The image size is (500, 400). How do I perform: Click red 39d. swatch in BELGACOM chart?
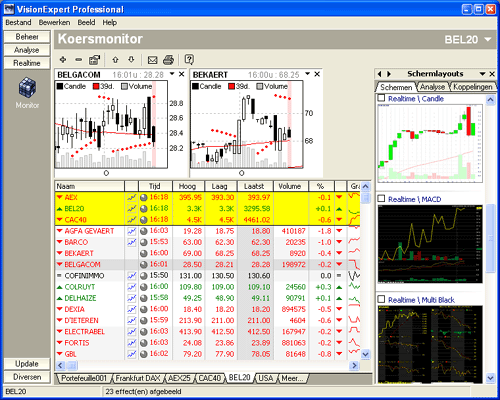point(96,87)
